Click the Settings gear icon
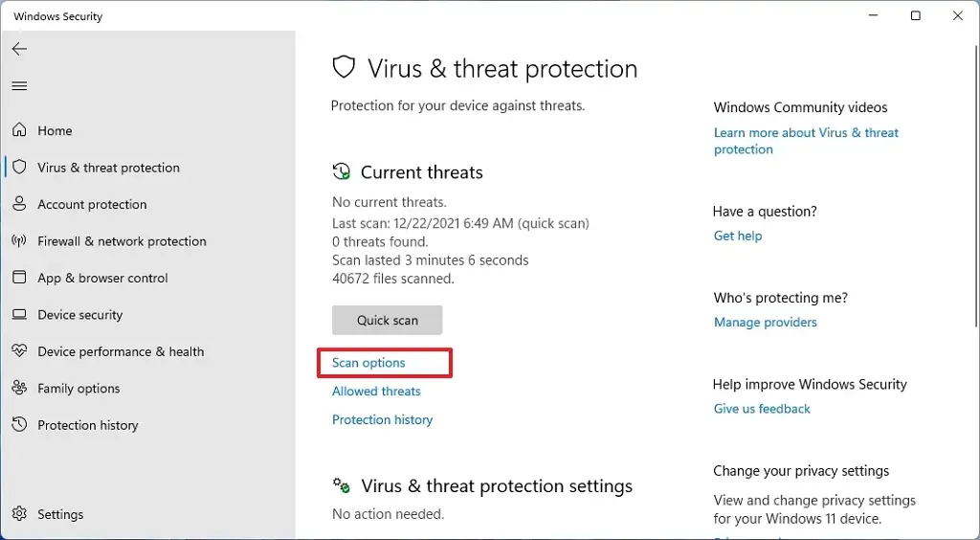The width and height of the screenshot is (980, 540). [19, 514]
